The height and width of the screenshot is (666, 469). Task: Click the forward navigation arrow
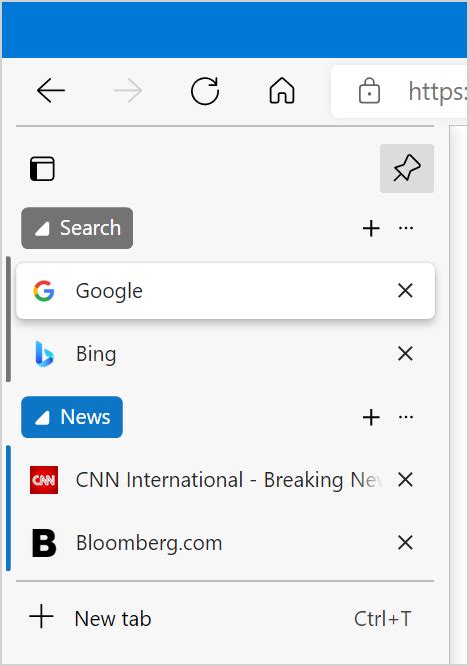(x=127, y=90)
